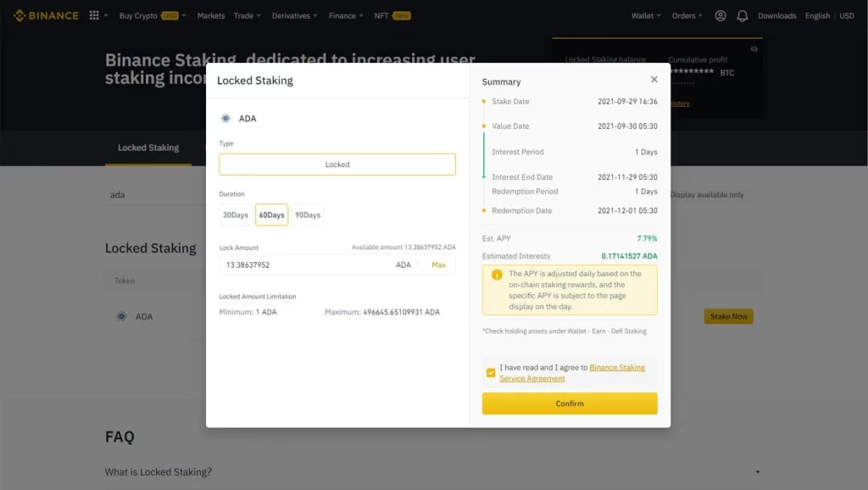This screenshot has height=490, width=868.
Task: Uncheck the staking agreement checkbox
Action: click(491, 373)
